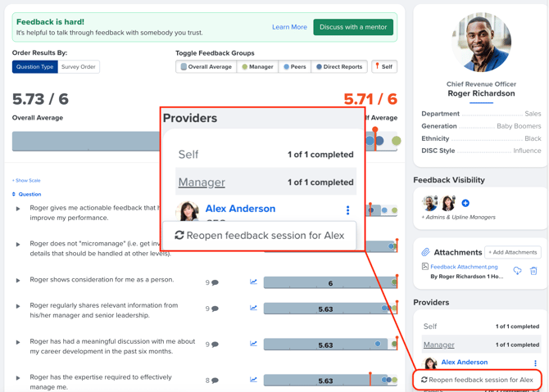Open comments for the 'shows consideration' question

[211, 282]
